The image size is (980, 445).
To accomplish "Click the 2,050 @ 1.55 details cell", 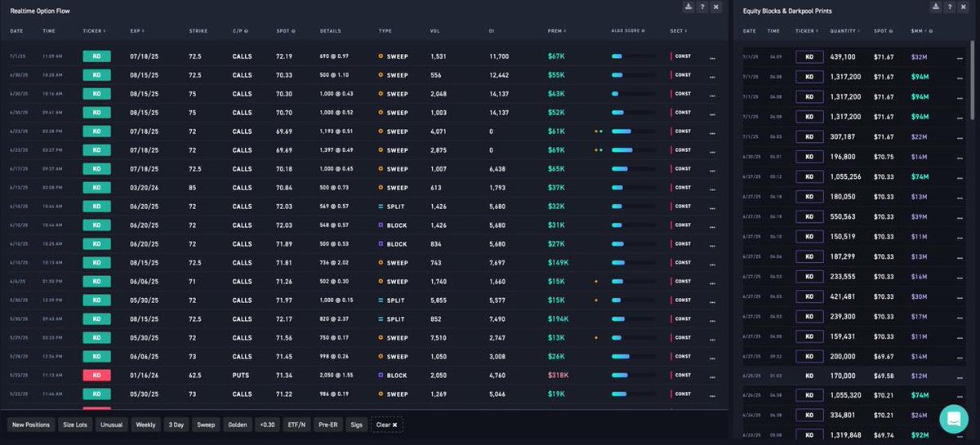I will pos(335,376).
